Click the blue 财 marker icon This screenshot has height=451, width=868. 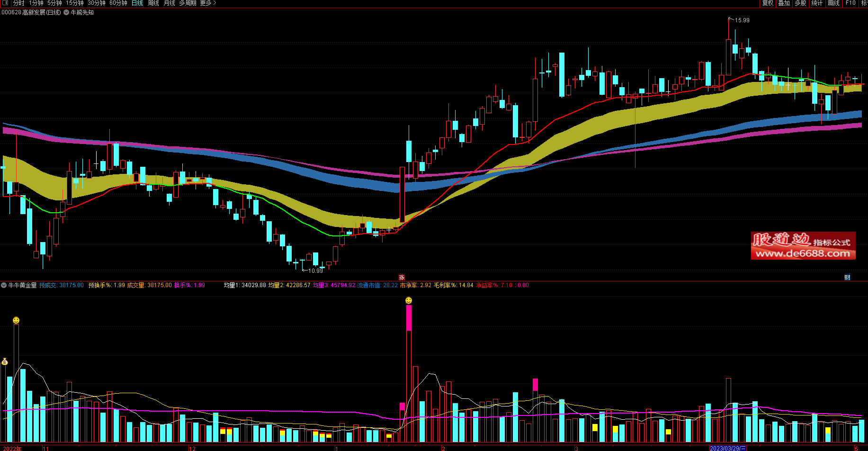click(x=847, y=278)
